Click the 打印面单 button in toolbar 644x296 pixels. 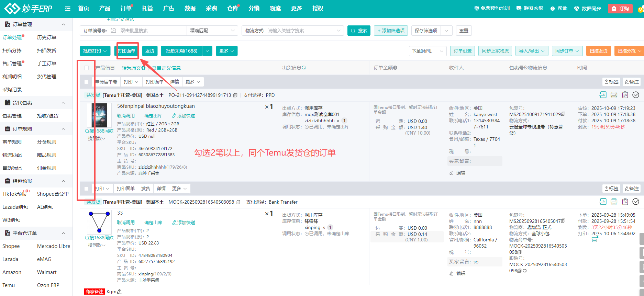(x=127, y=51)
